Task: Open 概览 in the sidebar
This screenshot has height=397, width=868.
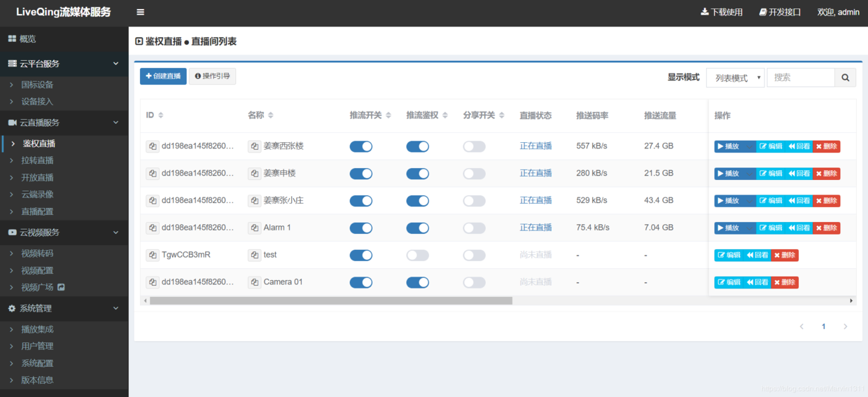Action: pyautogui.click(x=64, y=39)
